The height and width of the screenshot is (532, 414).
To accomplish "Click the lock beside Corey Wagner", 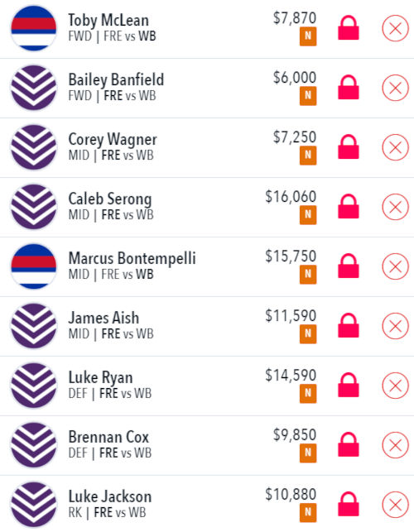I will [349, 147].
